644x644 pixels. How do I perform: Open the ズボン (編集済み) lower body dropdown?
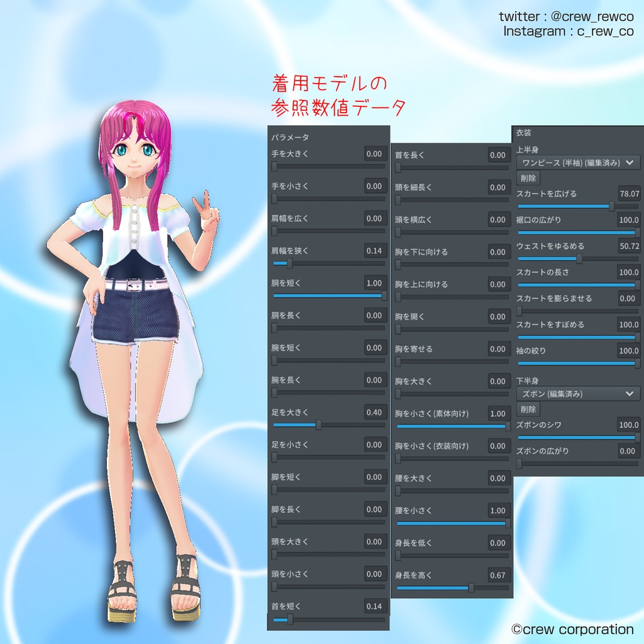pos(577,393)
